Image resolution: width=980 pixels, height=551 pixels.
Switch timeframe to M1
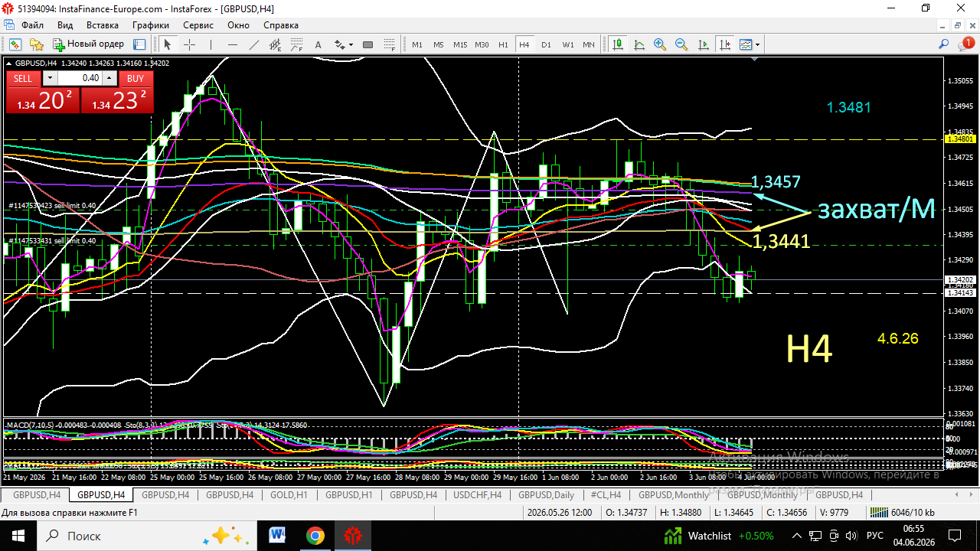pyautogui.click(x=417, y=44)
